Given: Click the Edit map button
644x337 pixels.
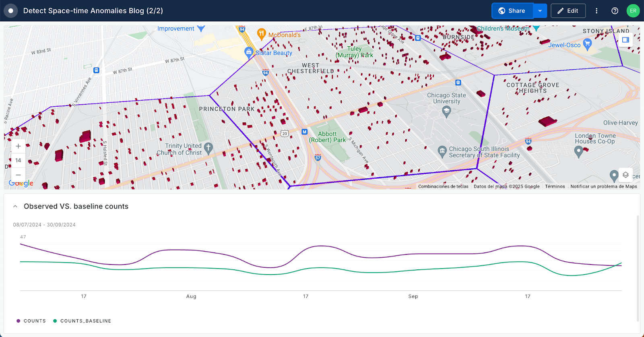Looking at the screenshot, I should point(568,11).
